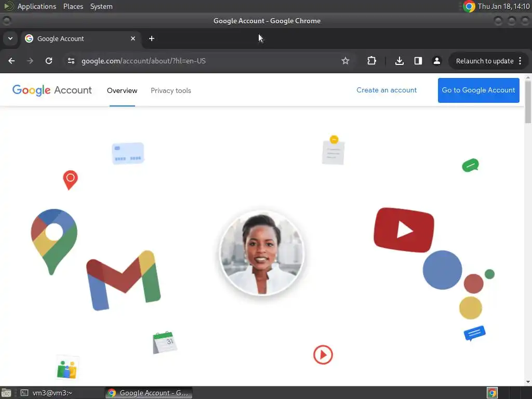Click the forward navigation arrow
This screenshot has height=399, width=532.
tap(30, 61)
